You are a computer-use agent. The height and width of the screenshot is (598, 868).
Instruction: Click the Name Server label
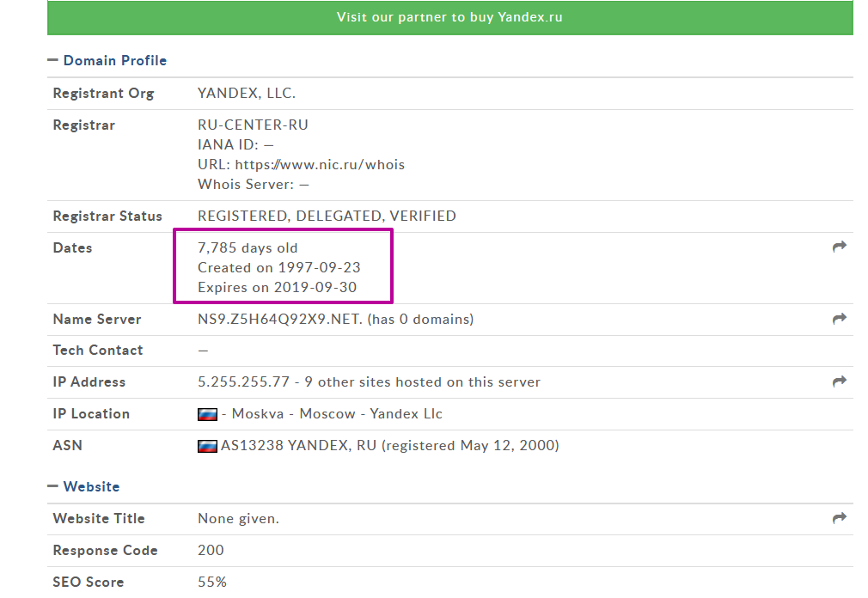tap(97, 320)
